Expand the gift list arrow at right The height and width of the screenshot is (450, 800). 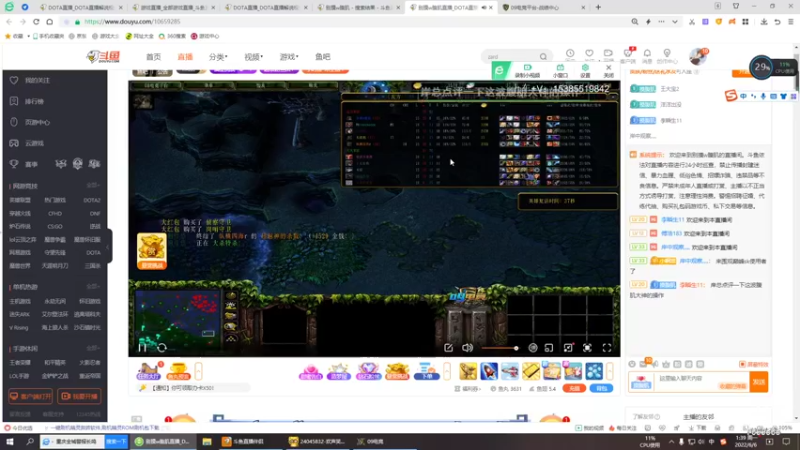(610, 371)
